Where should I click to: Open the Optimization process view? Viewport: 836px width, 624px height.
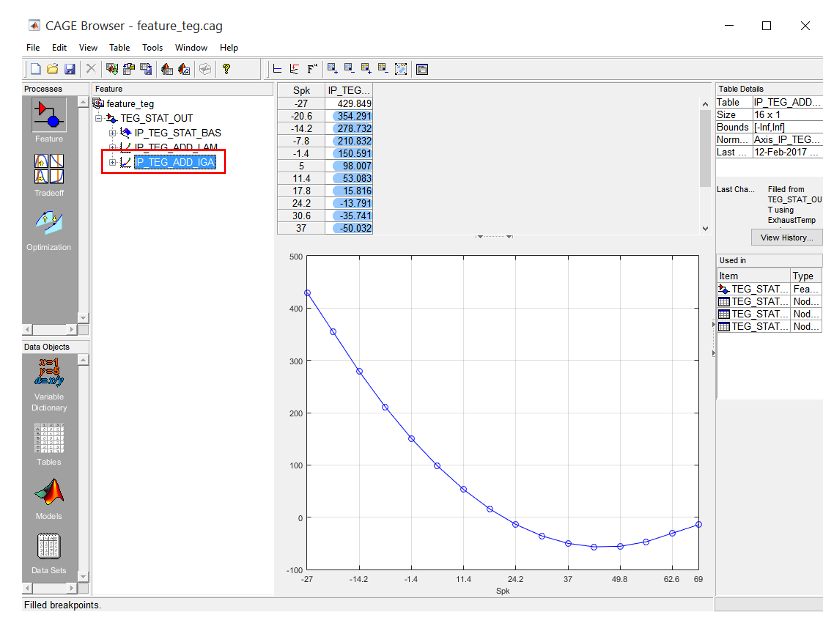coord(49,230)
